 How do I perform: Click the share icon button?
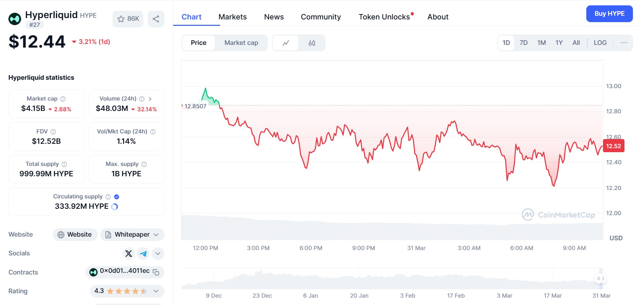tap(156, 19)
